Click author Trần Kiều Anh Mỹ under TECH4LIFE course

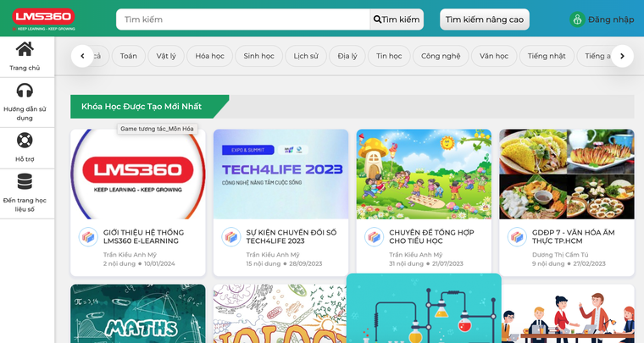(x=273, y=254)
